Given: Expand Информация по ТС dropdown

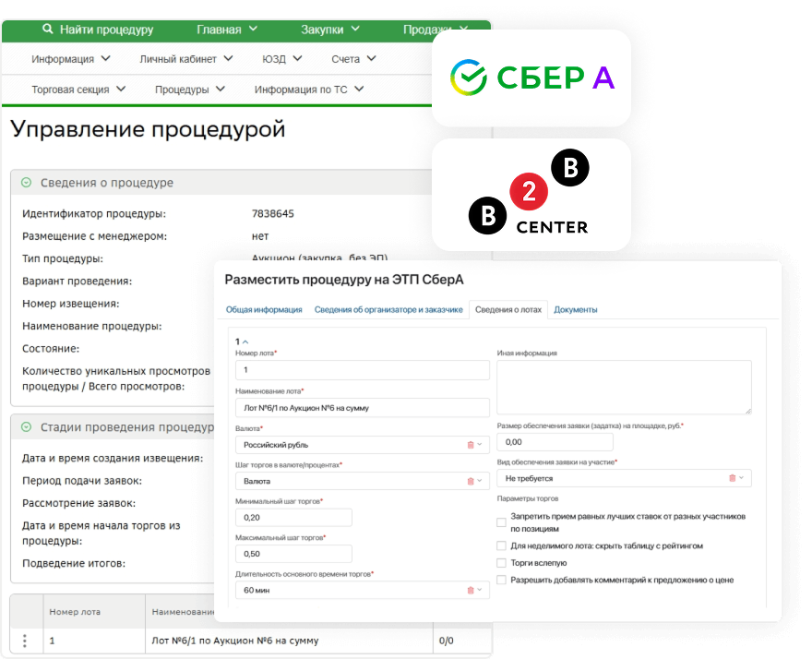Looking at the screenshot, I should [308, 90].
